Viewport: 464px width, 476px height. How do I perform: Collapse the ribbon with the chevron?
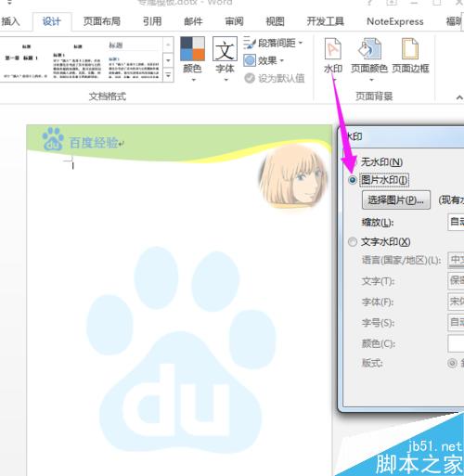(459, 97)
